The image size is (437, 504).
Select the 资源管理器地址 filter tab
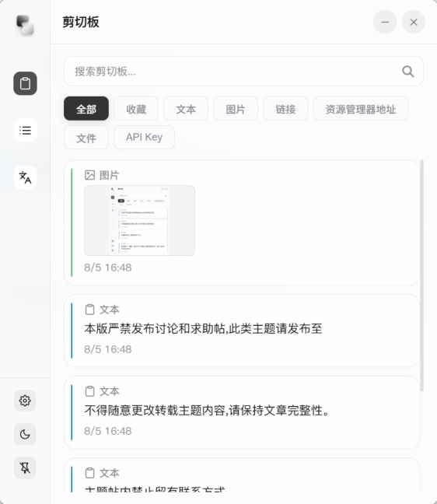[x=361, y=109]
